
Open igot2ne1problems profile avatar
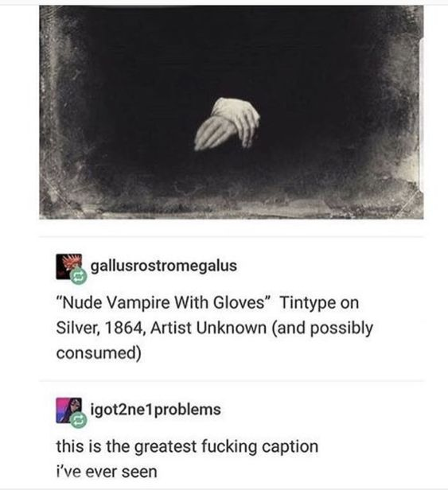tap(68, 410)
